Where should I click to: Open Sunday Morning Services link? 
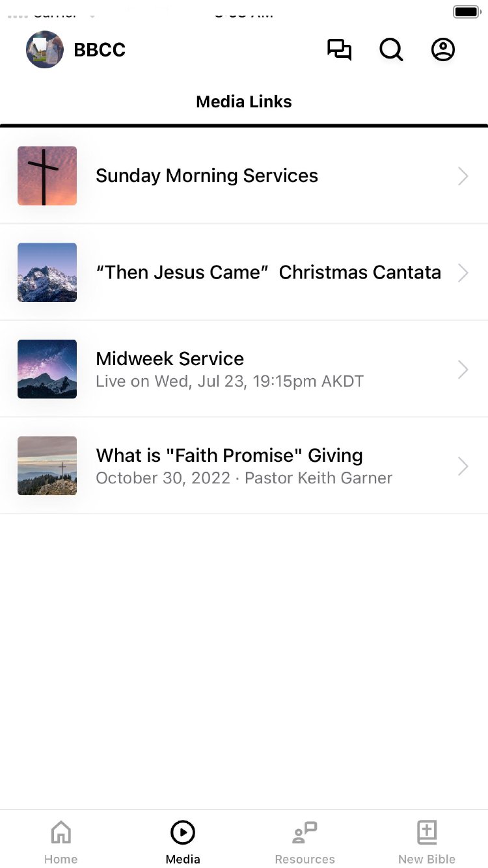207,176
